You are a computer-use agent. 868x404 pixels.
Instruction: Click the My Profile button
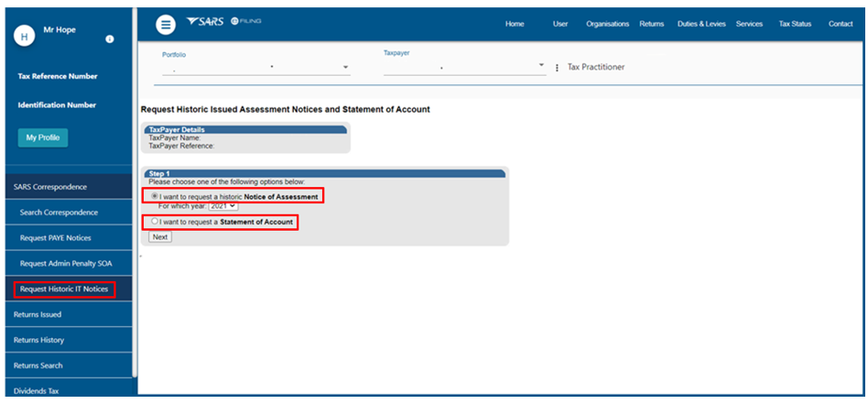[x=42, y=138]
